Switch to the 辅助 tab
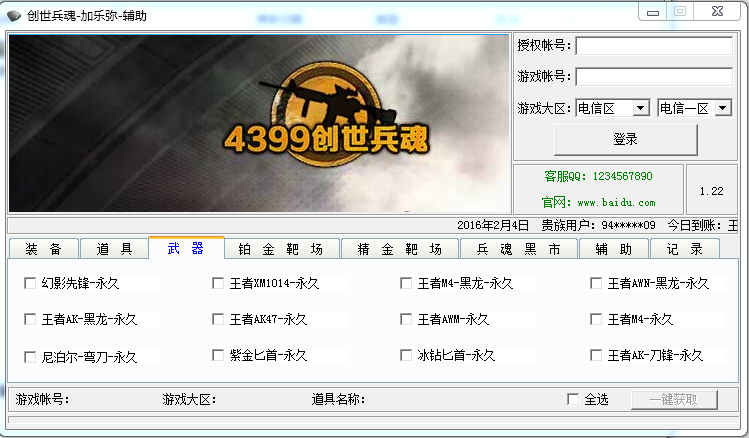This screenshot has width=749, height=438. pyautogui.click(x=614, y=249)
